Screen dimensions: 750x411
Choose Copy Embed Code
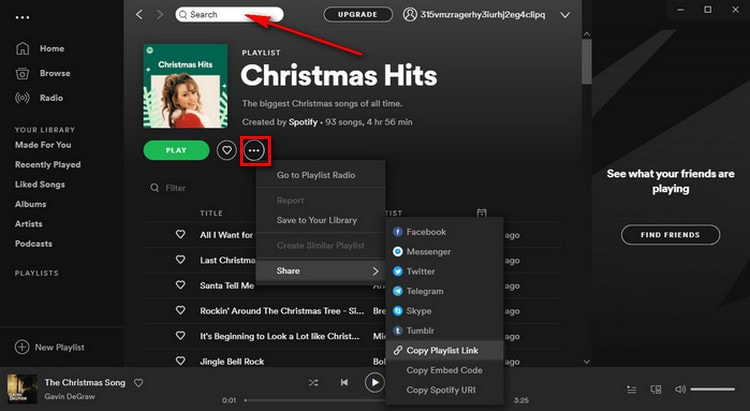[444, 370]
